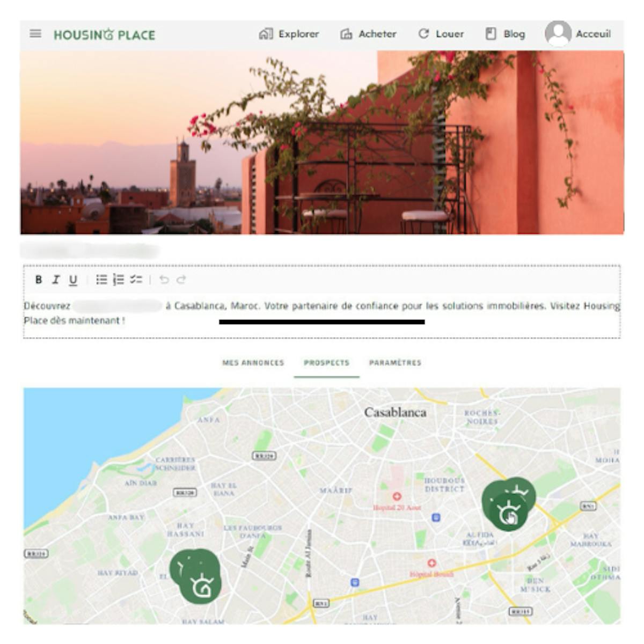
Task: Open the Blog page
Action: point(505,34)
